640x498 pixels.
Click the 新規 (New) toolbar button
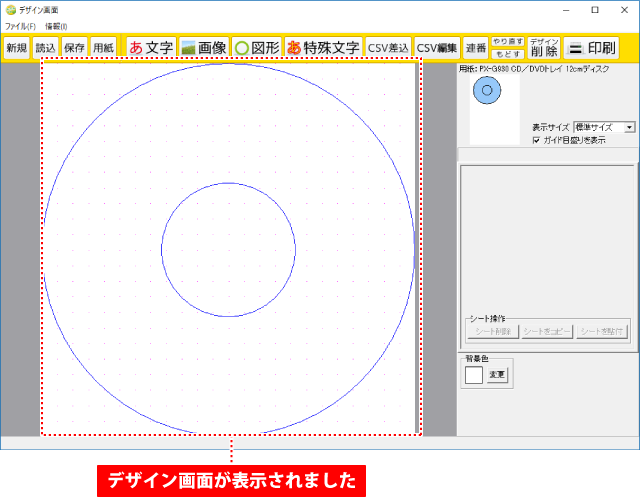(x=17, y=48)
